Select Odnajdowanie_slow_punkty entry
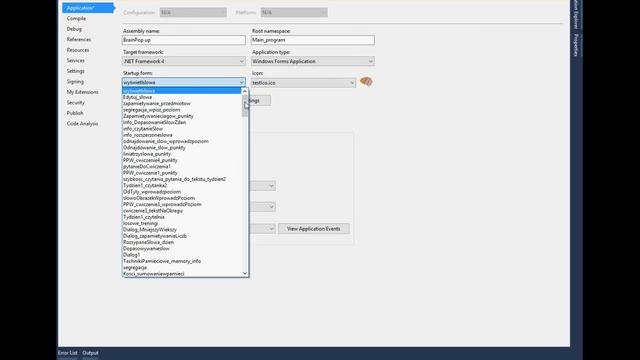The image size is (640, 360). [x=182, y=147]
